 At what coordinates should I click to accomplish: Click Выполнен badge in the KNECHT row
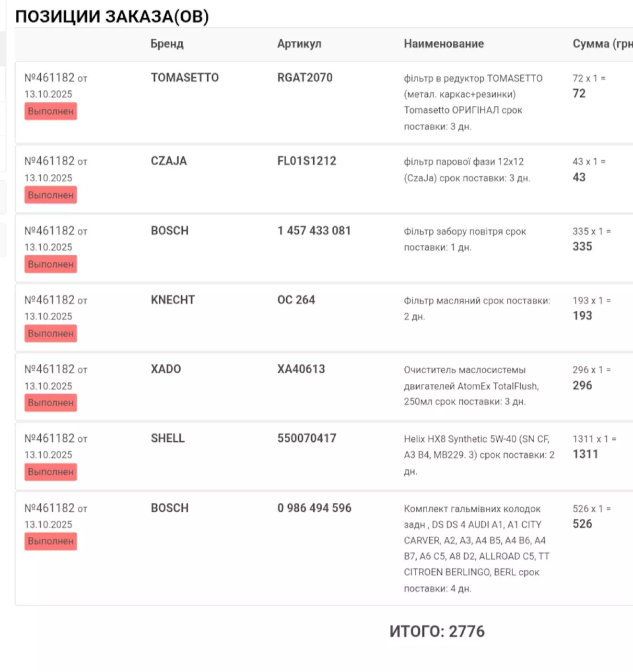[51, 333]
